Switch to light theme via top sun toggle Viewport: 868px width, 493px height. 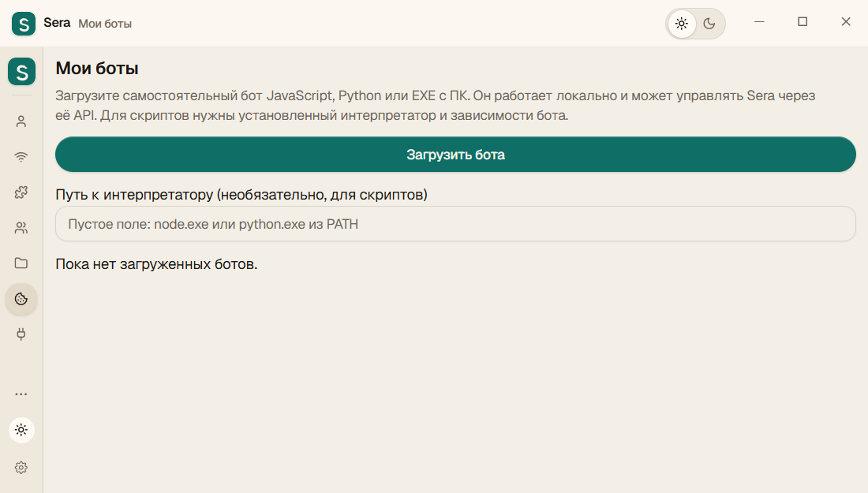tap(682, 24)
